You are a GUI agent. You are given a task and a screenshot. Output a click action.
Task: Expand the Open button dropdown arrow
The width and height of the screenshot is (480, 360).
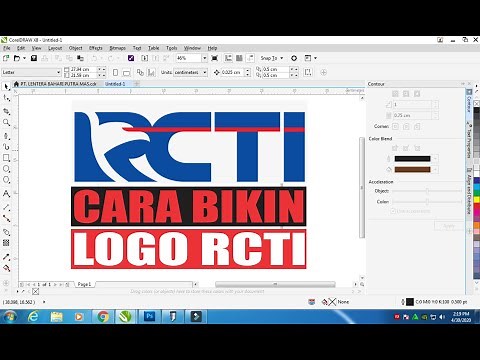tap(24, 58)
